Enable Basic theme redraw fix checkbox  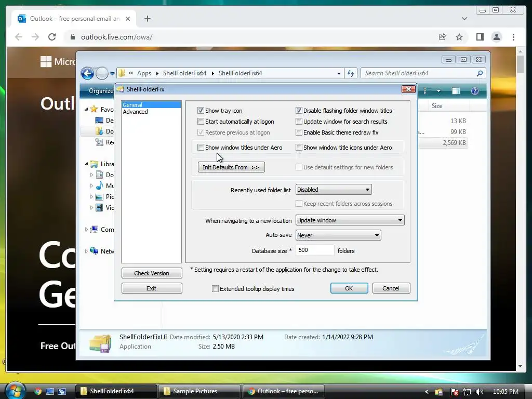pos(299,132)
